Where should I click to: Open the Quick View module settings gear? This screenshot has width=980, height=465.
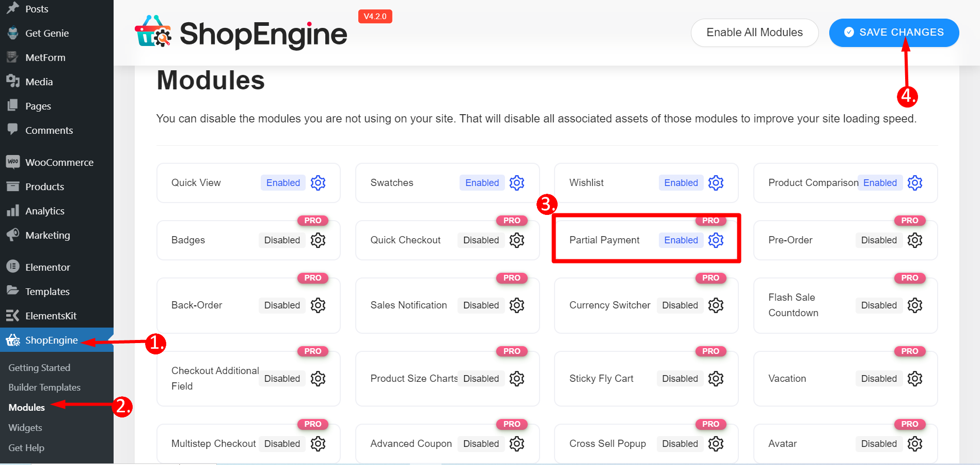pyautogui.click(x=318, y=182)
